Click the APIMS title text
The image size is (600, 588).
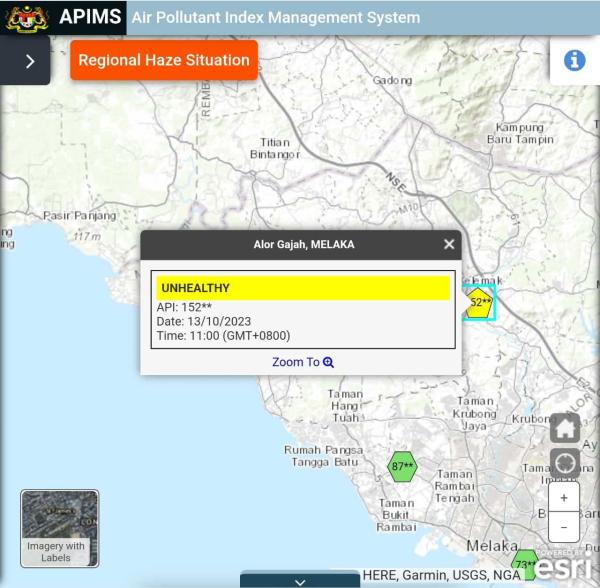click(x=90, y=17)
